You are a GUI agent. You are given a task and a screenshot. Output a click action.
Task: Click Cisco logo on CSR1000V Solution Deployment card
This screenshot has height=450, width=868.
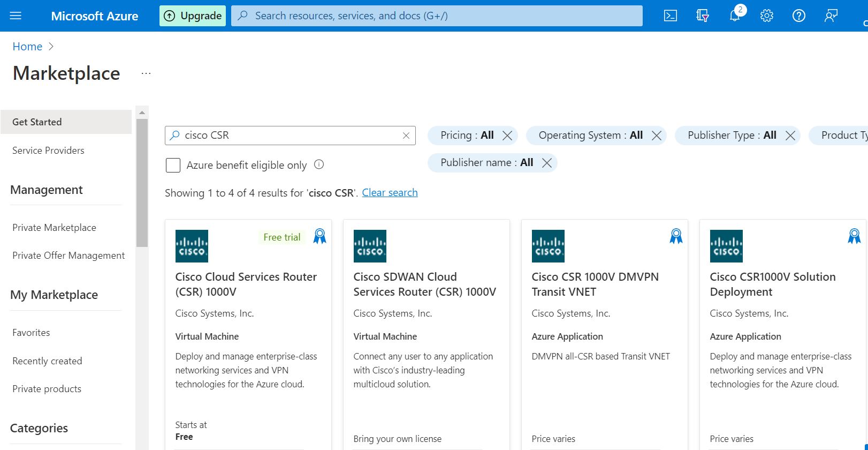(x=726, y=246)
